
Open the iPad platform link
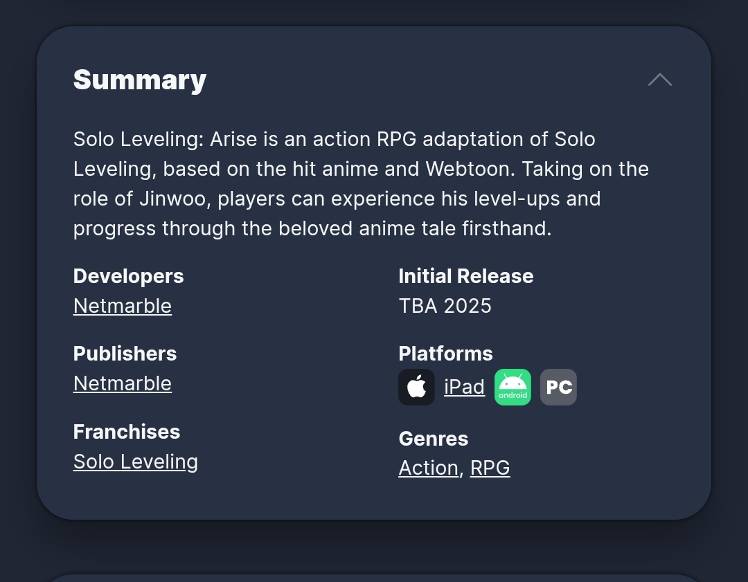coord(464,387)
